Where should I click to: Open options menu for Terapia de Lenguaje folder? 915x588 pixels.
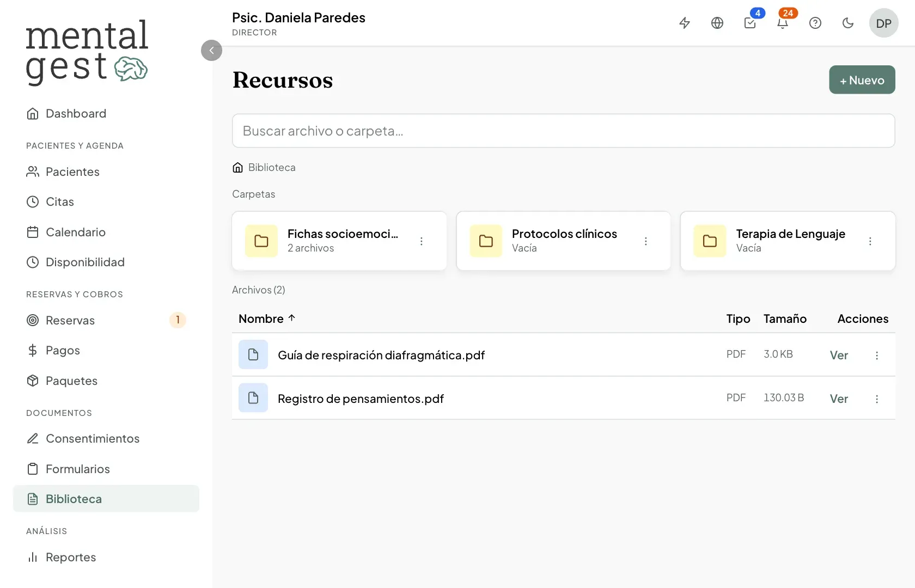(x=870, y=241)
